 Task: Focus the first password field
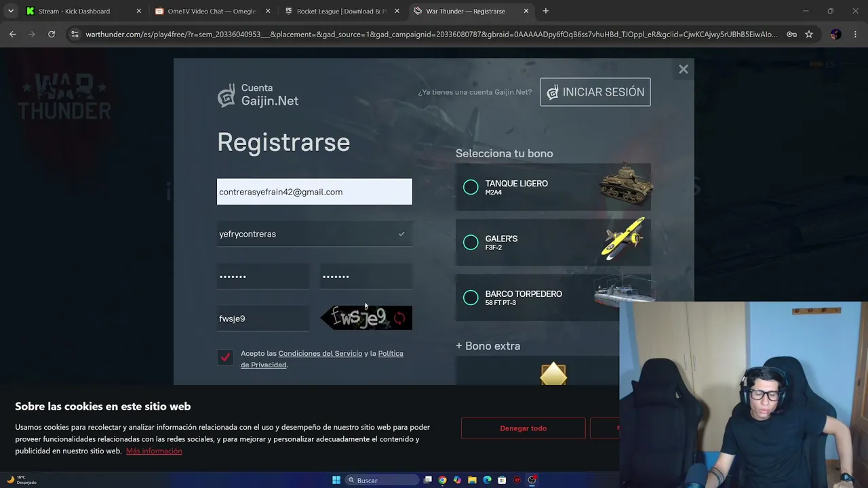point(263,277)
